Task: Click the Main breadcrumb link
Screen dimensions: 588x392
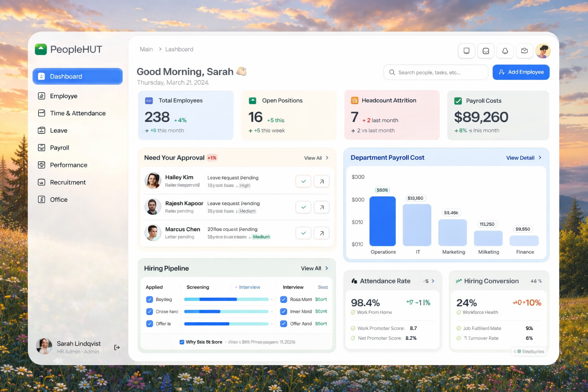Action: pos(146,49)
